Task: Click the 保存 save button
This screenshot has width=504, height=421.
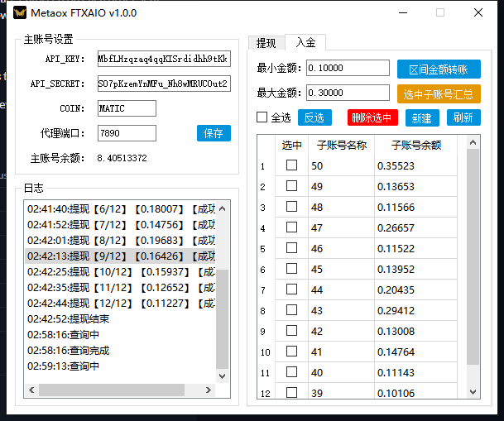Action: [x=214, y=133]
